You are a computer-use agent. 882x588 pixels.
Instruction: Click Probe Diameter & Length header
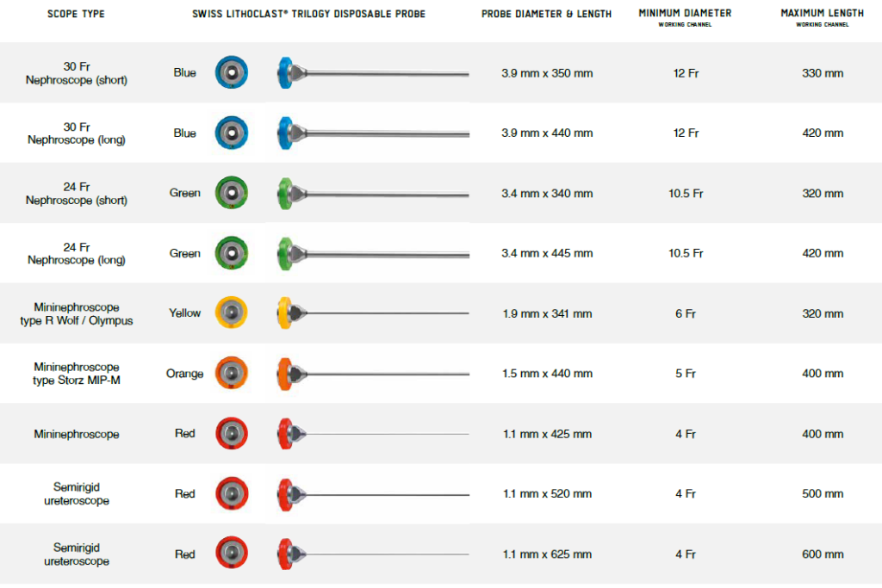point(546,14)
